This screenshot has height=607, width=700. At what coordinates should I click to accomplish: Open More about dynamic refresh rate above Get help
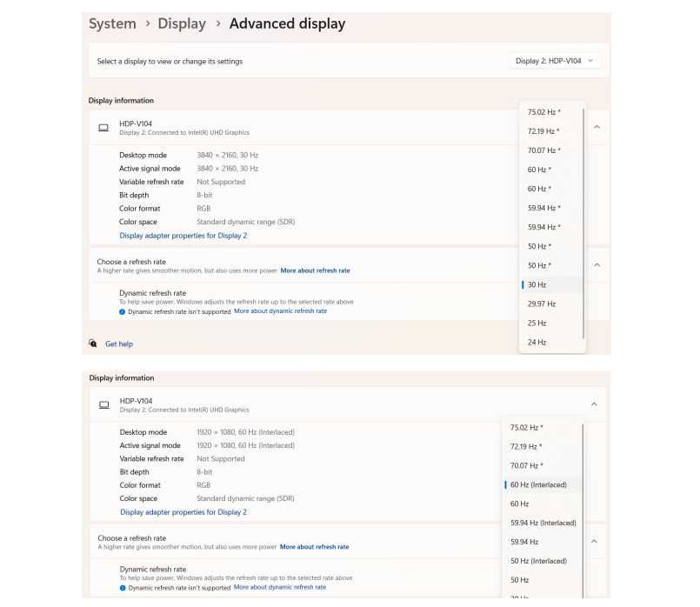tap(280, 311)
